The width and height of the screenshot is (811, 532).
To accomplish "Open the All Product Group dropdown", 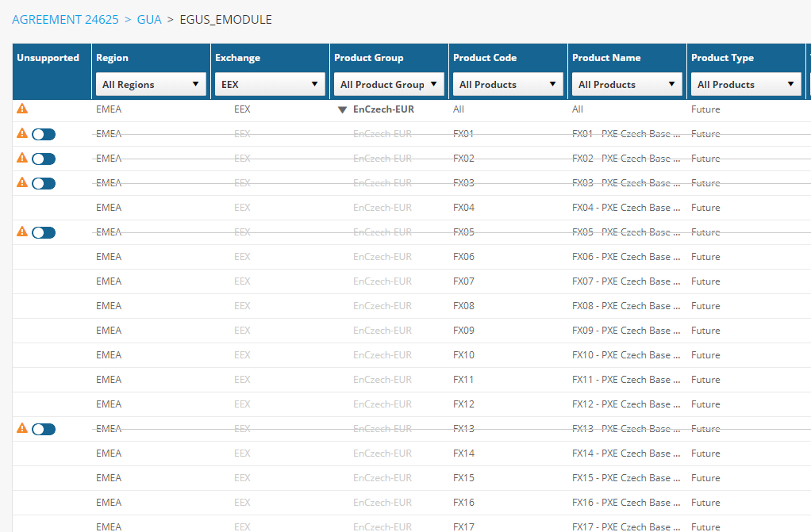I will [389, 84].
